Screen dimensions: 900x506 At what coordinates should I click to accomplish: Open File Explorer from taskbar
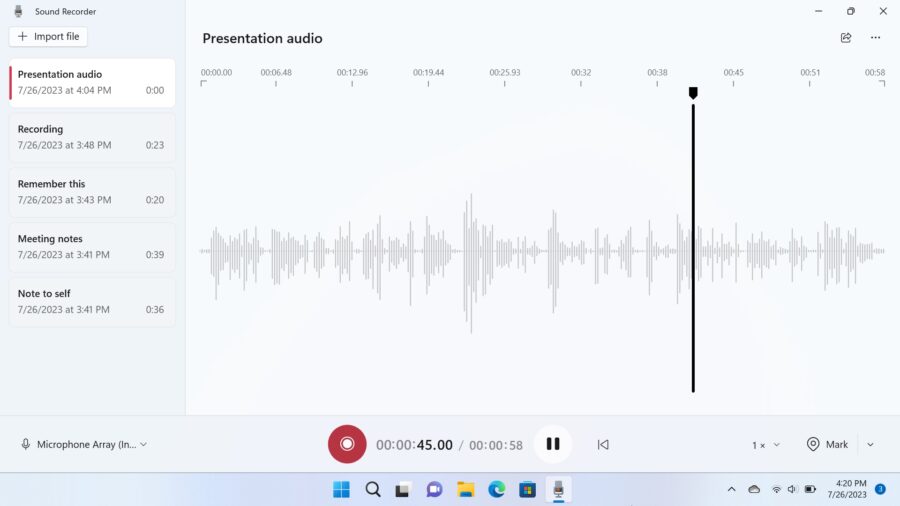tap(465, 489)
